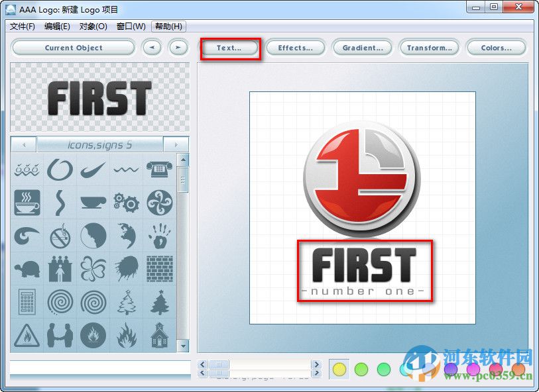Click upper horizontal slider's right arrow

click(x=316, y=364)
